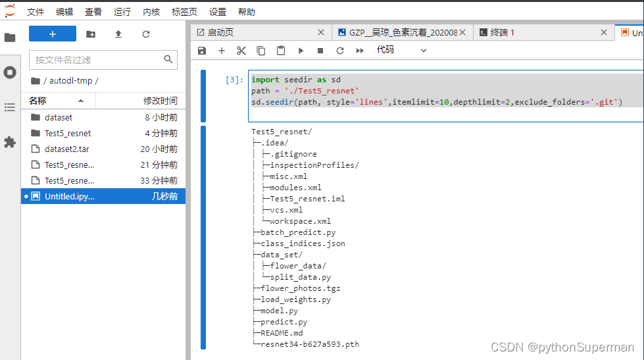This screenshot has height=360, width=644.
Task: Interrupt the kernel with stop icon
Action: pos(320,51)
